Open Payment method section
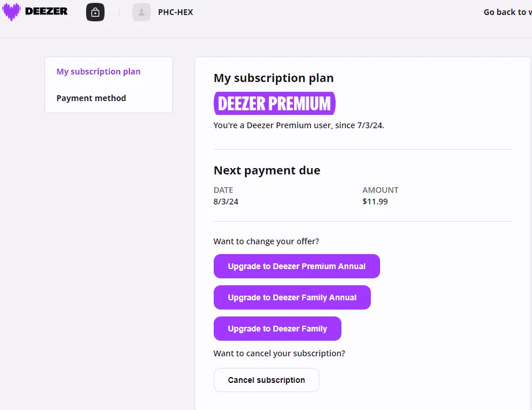This screenshot has height=410, width=532. pyautogui.click(x=91, y=98)
